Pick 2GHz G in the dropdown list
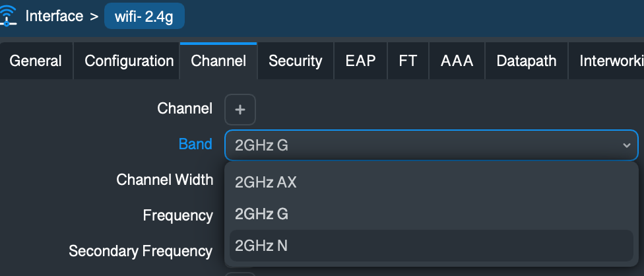The height and width of the screenshot is (276, 644). (x=261, y=214)
